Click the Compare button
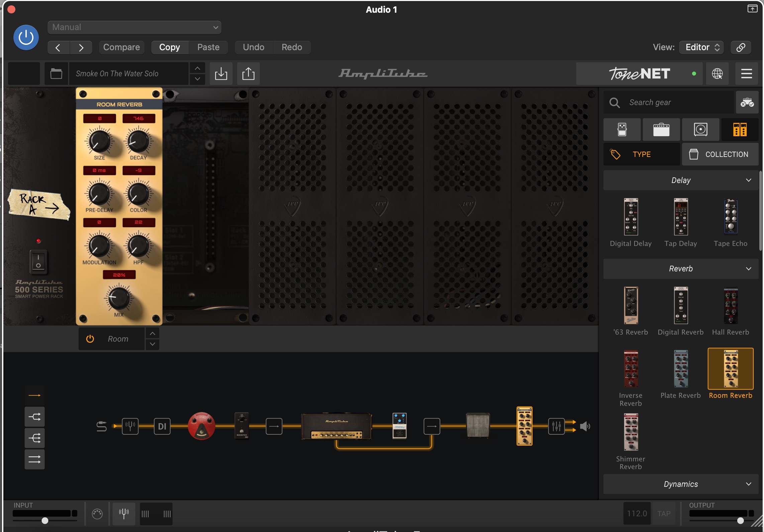764x532 pixels. tap(121, 48)
